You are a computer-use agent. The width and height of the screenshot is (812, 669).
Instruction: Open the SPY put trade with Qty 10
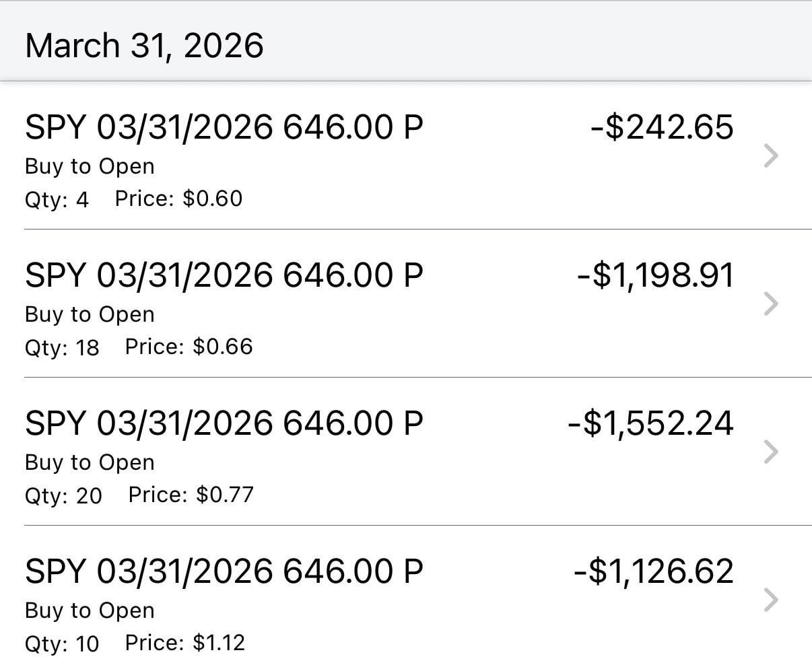click(224, 571)
